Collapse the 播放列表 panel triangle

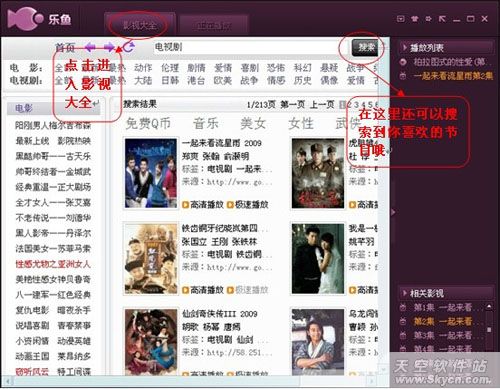coord(405,47)
